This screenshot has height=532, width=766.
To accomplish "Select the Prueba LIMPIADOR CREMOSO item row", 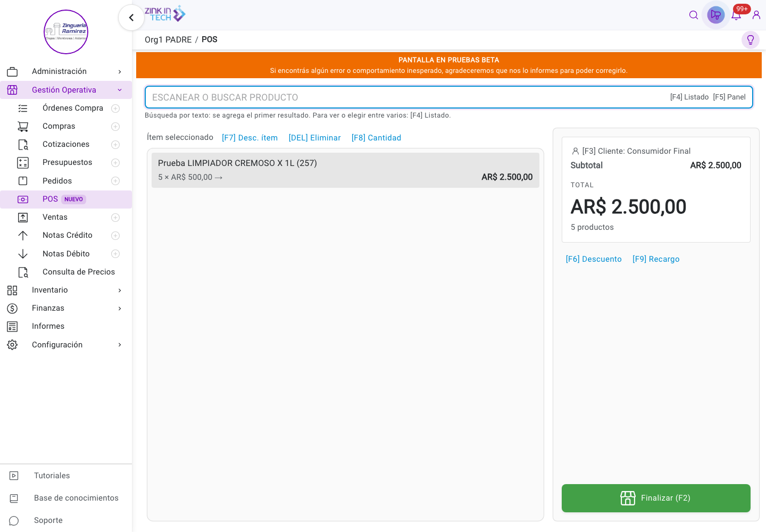I will [x=345, y=170].
